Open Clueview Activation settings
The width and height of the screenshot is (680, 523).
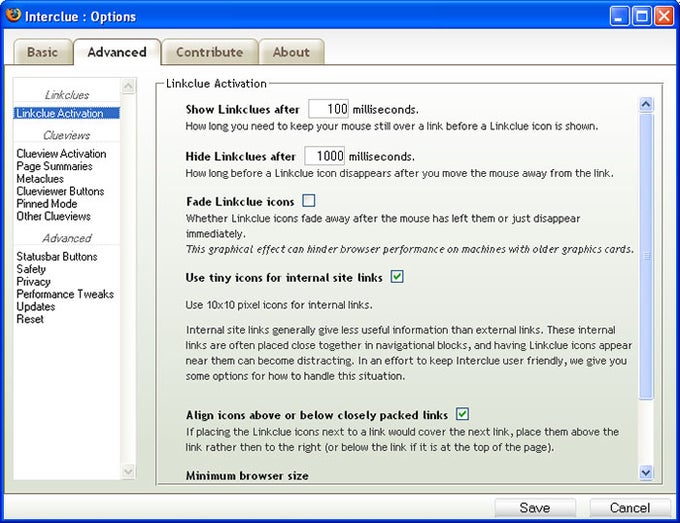pos(61,154)
